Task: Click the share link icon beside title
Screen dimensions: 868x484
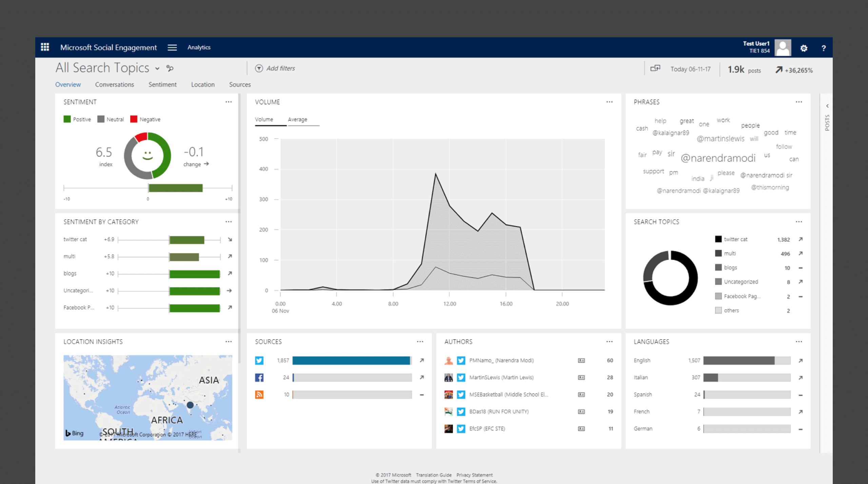Action: point(170,68)
